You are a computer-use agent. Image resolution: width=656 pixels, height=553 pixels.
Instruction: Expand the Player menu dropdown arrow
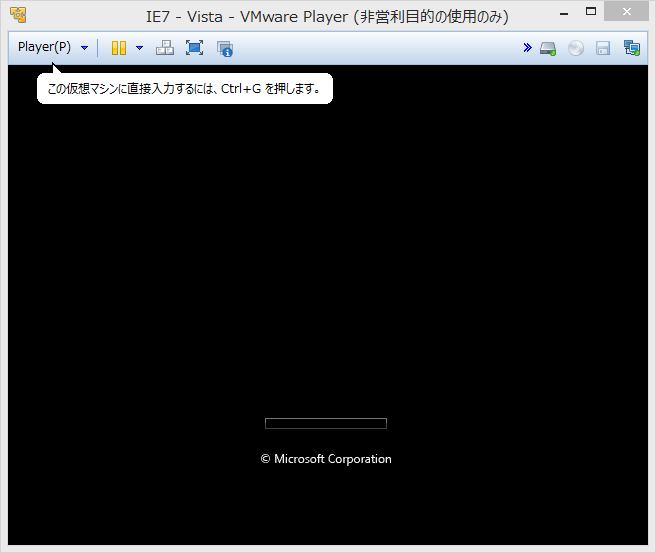pyautogui.click(x=85, y=48)
